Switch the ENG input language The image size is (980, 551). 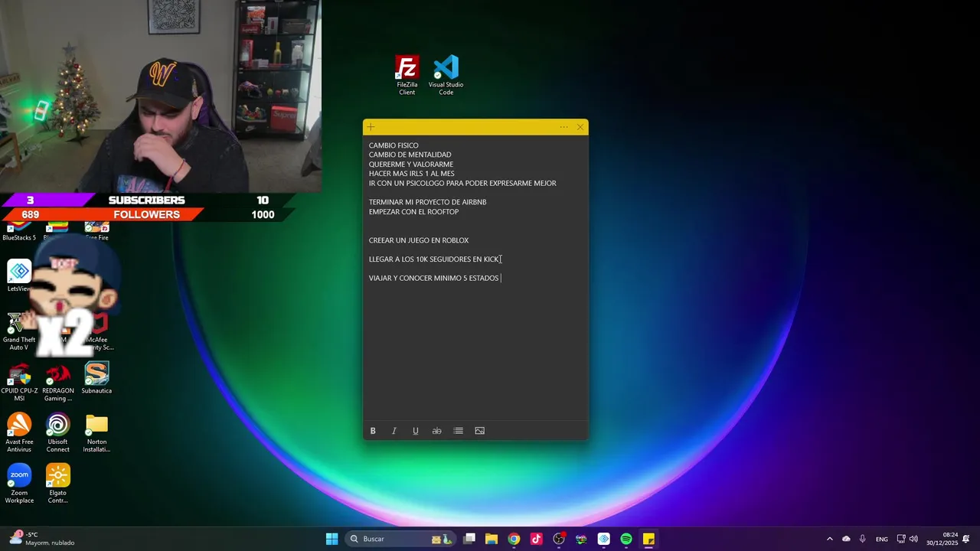882,539
